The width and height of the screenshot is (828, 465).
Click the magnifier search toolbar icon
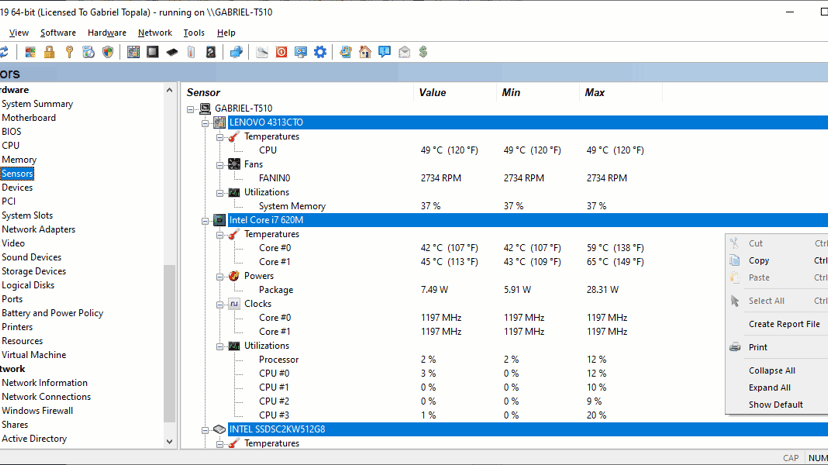click(x=262, y=52)
